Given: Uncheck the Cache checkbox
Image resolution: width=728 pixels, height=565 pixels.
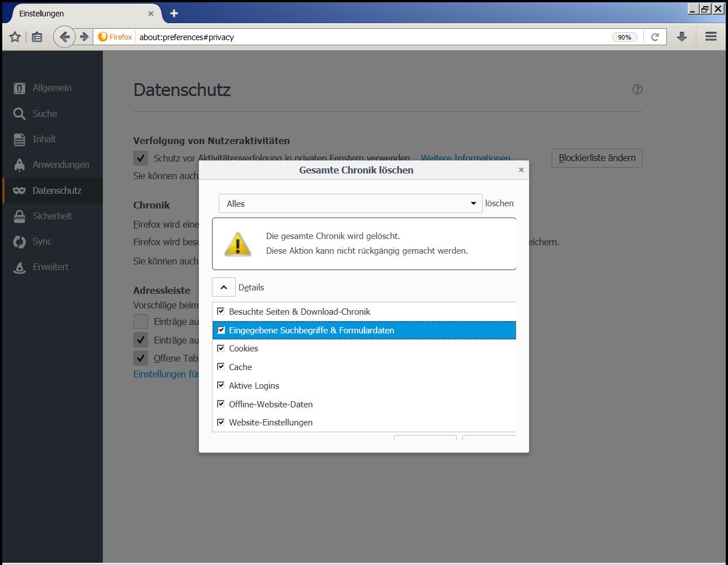Looking at the screenshot, I should coord(221,367).
